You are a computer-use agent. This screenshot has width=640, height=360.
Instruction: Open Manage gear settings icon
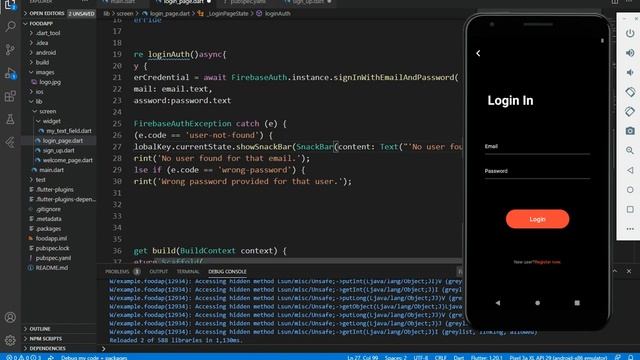pyautogui.click(x=10, y=340)
